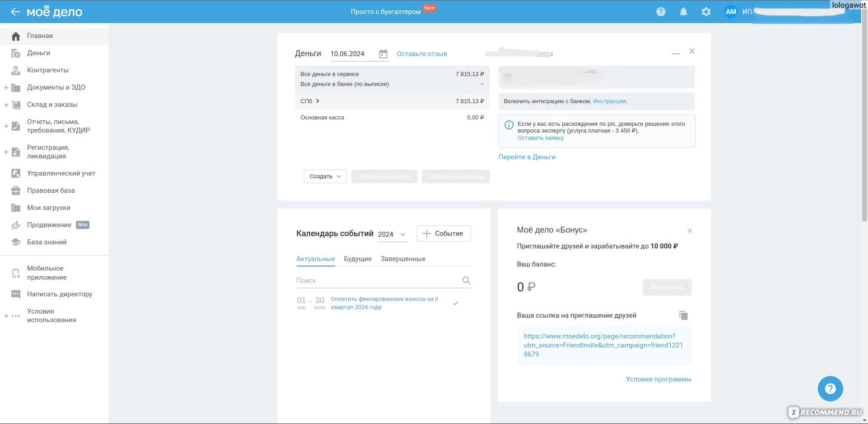868x424 pixels.
Task: Follow the Перейти в Деньги link
Action: point(527,157)
